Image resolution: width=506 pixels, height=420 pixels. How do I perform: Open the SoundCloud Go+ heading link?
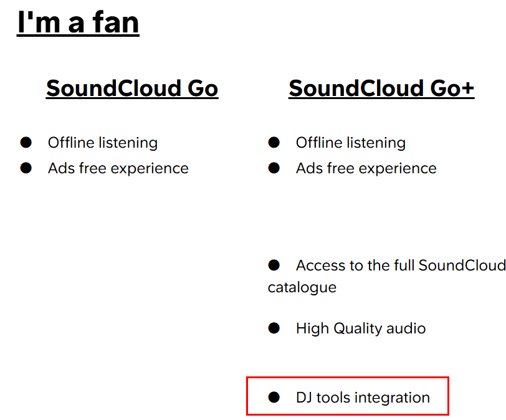click(381, 88)
